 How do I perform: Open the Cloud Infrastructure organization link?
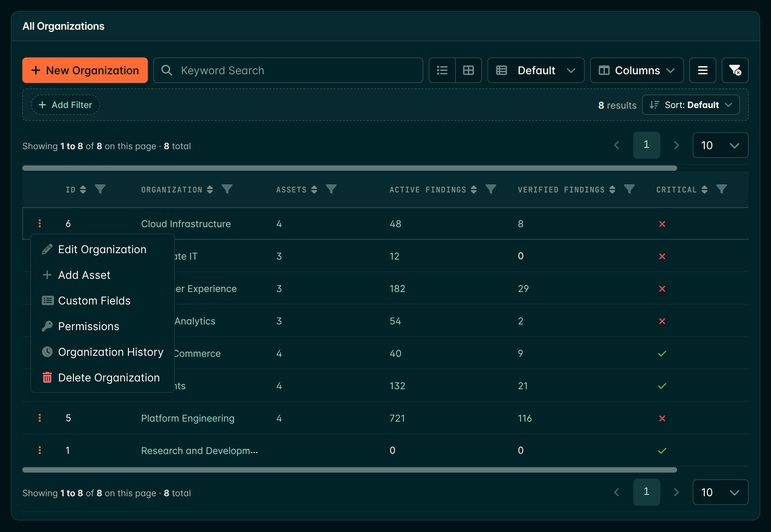click(x=186, y=224)
